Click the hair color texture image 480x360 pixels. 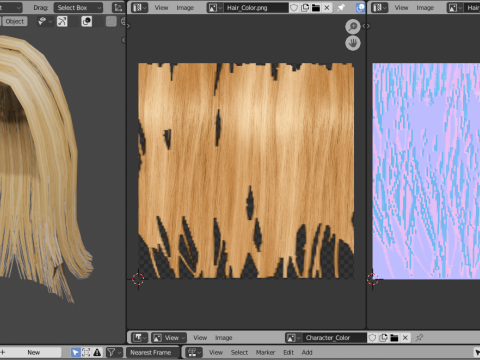point(246,170)
